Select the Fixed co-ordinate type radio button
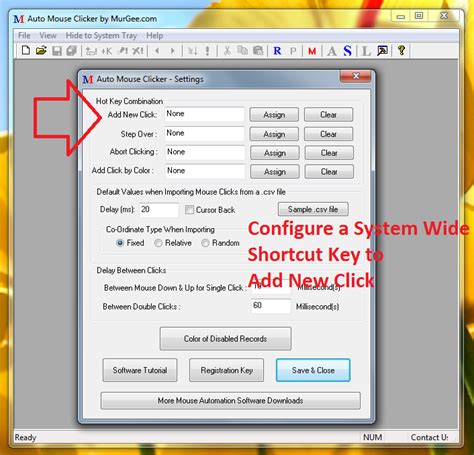Viewport: 474px width, 455px height. pyautogui.click(x=120, y=243)
